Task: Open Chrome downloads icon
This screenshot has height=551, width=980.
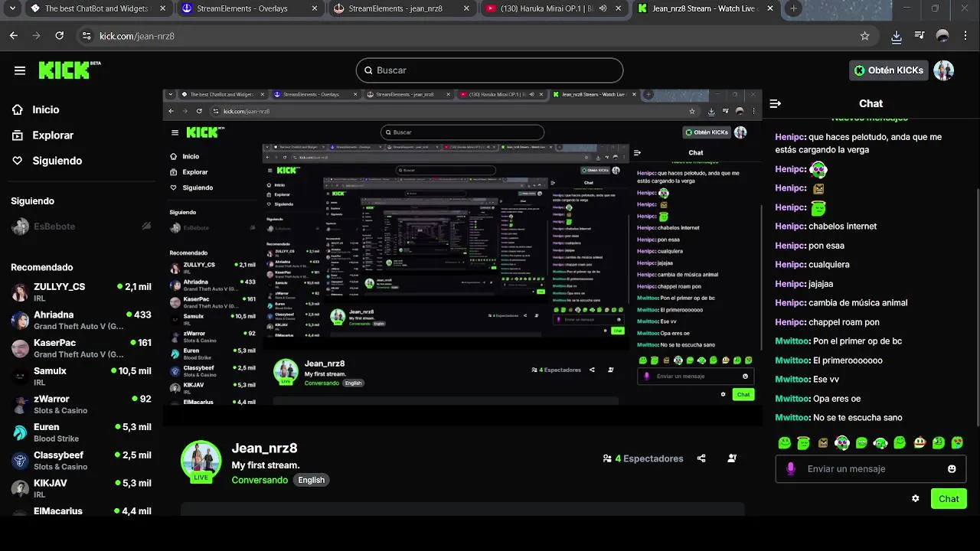Action: pos(897,36)
